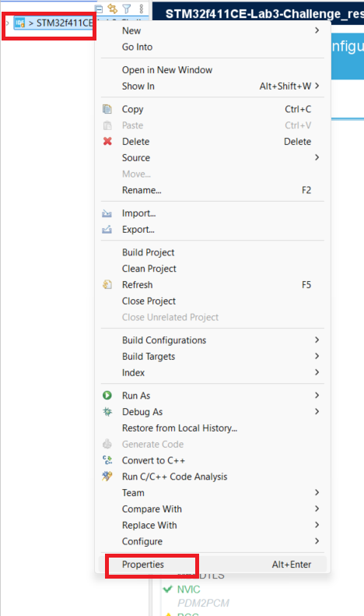Click the Refresh icon in the menu
This screenshot has height=616, width=364.
107,284
